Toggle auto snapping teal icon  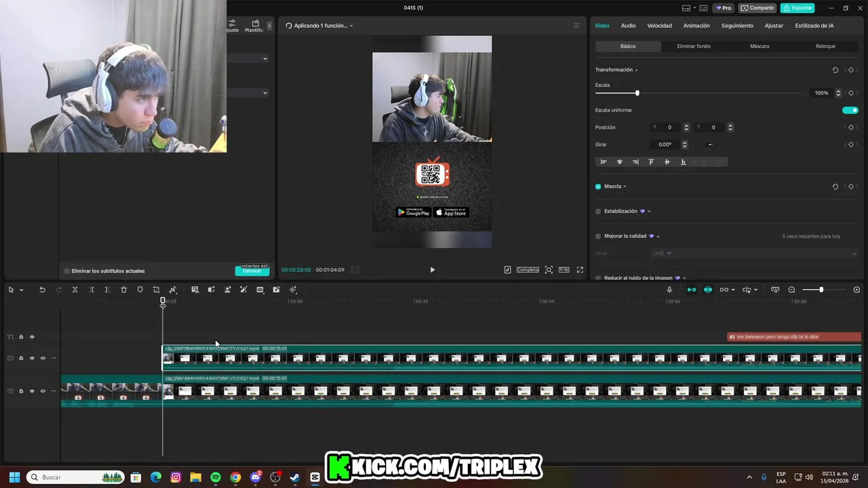707,289
